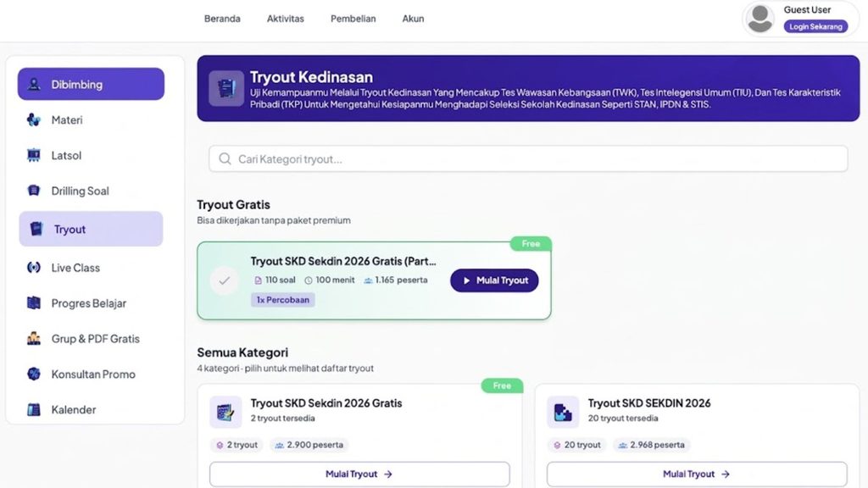Image resolution: width=868 pixels, height=488 pixels.
Task: Click the checkmark circle on free tryout card
Action: click(x=224, y=280)
